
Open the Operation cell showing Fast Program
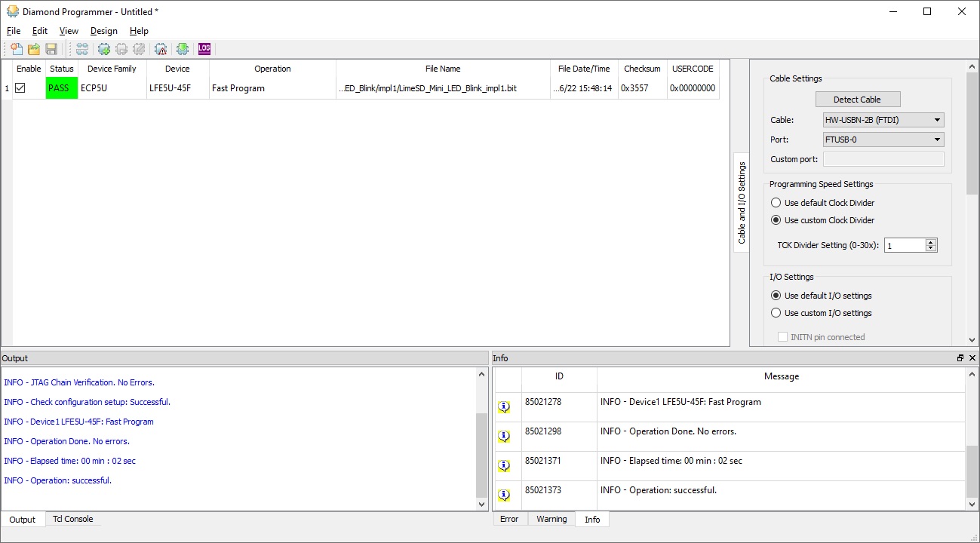pyautogui.click(x=272, y=88)
